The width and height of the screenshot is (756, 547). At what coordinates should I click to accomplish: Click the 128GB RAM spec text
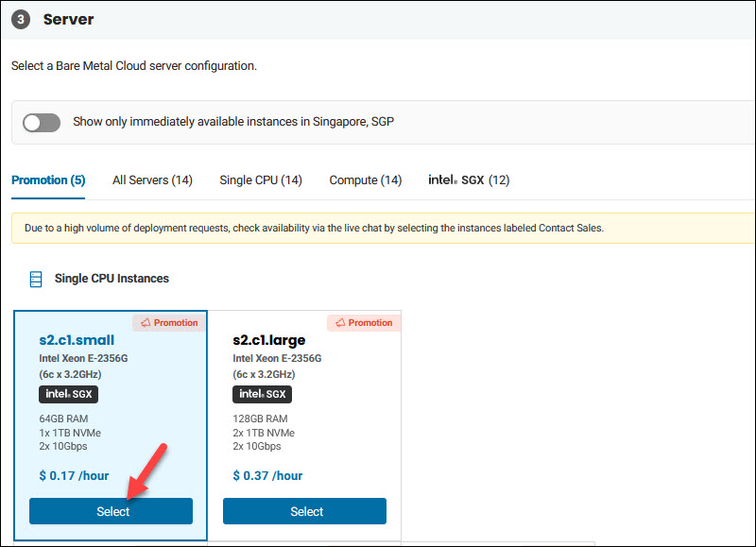click(260, 419)
